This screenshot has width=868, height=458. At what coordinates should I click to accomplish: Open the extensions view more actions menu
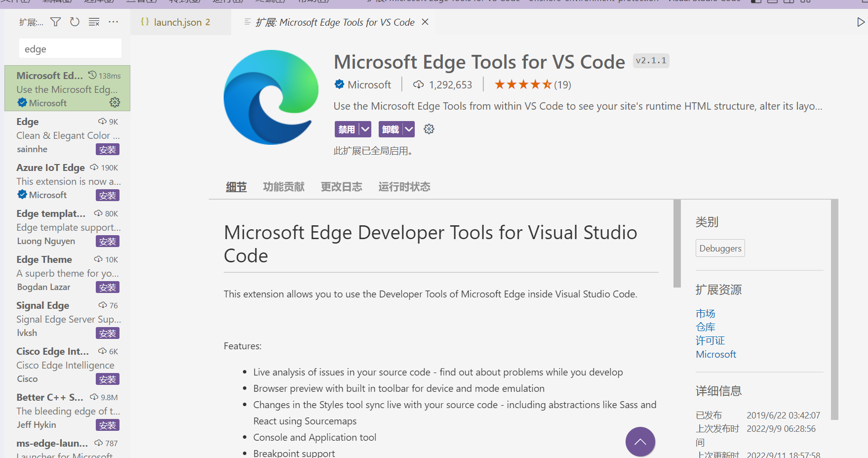click(x=113, y=22)
